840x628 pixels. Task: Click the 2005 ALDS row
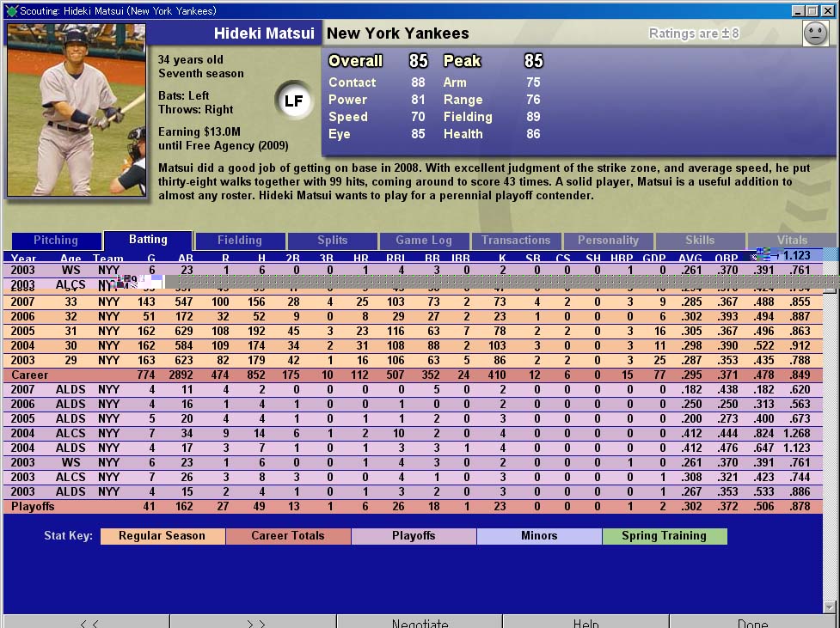click(413, 418)
